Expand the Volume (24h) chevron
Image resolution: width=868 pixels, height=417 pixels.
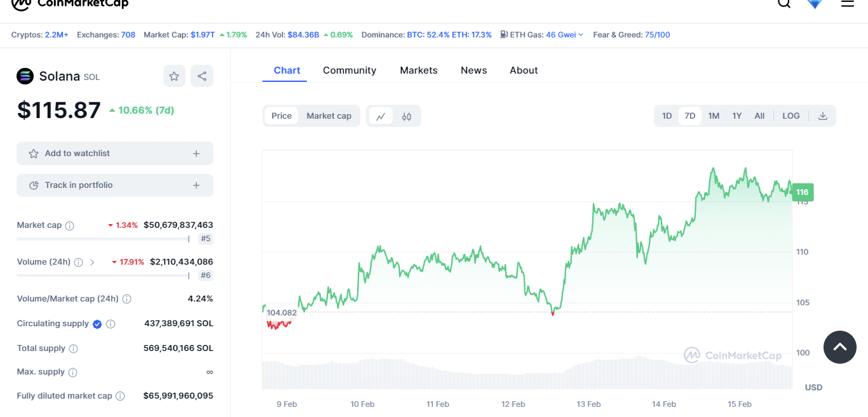click(x=92, y=262)
